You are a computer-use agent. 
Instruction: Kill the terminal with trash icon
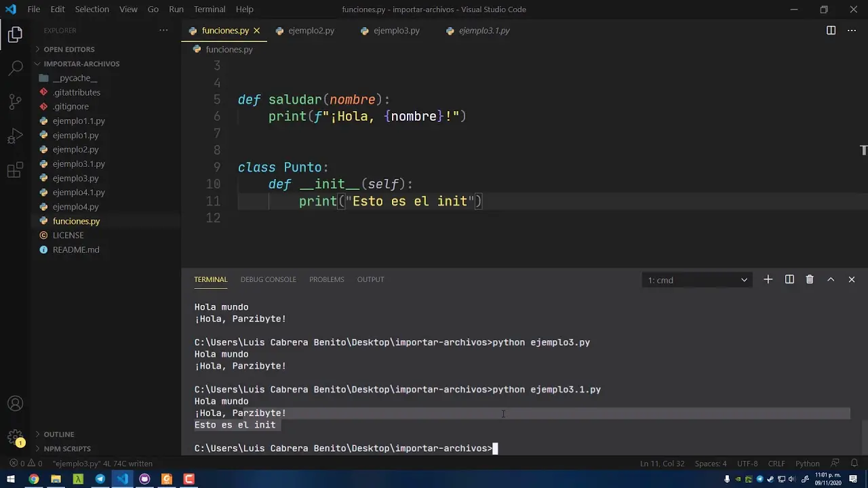click(810, 279)
